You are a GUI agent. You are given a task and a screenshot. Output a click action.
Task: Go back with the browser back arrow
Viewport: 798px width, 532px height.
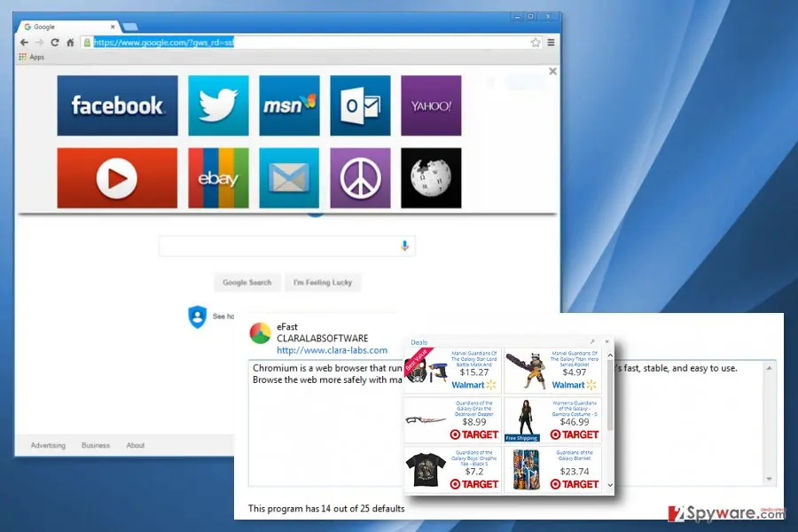pos(24,43)
